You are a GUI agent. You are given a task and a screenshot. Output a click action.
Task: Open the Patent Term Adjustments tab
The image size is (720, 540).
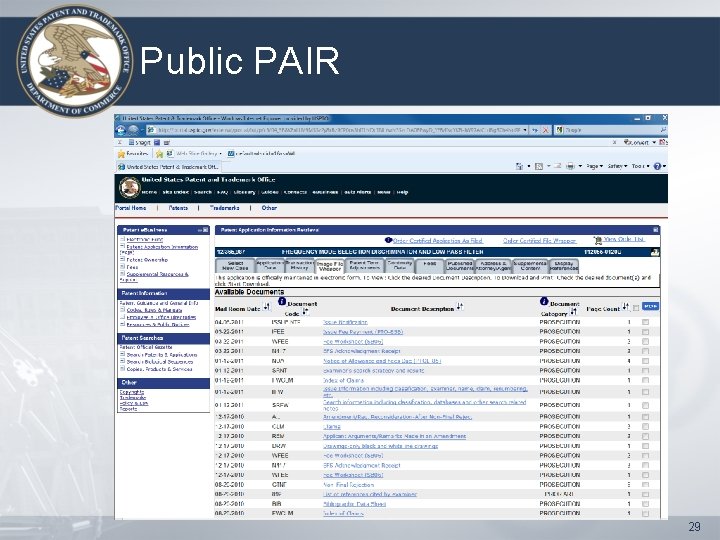(x=364, y=265)
